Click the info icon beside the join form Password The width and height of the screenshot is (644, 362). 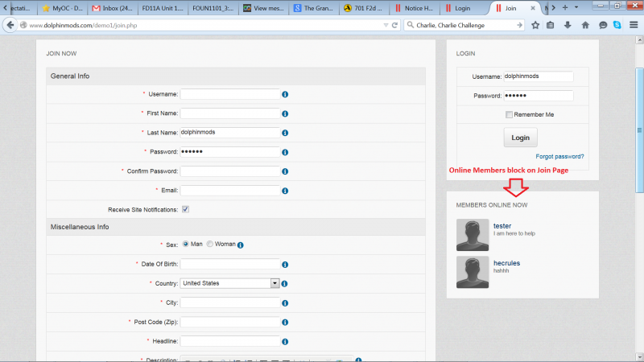pyautogui.click(x=285, y=152)
